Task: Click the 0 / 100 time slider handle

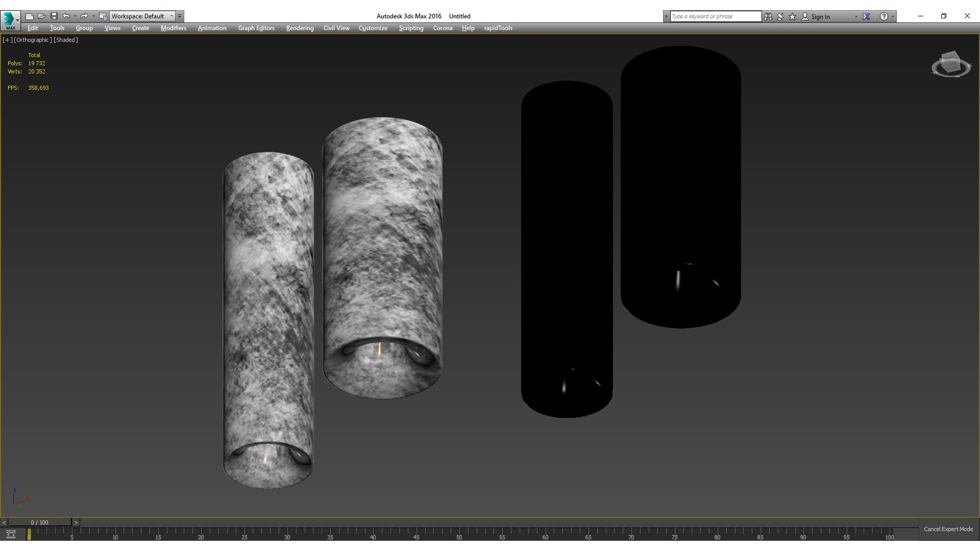Action: (x=39, y=522)
